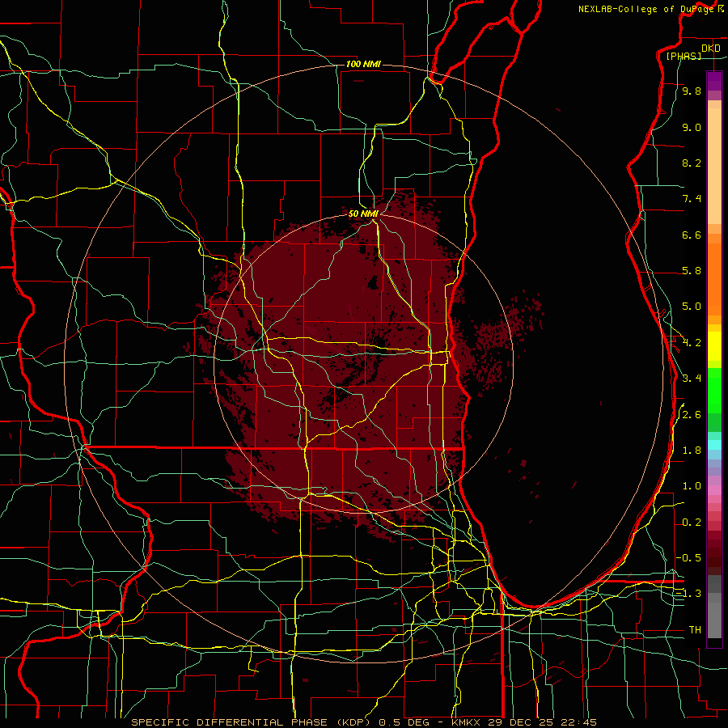Click the "-1.3" scale value
Screen dimensions: 728x728
click(688, 594)
